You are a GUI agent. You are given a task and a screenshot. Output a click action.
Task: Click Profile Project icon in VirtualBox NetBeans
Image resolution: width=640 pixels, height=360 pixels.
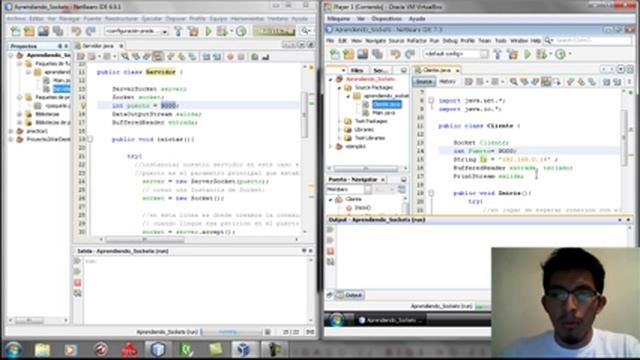pos(560,54)
